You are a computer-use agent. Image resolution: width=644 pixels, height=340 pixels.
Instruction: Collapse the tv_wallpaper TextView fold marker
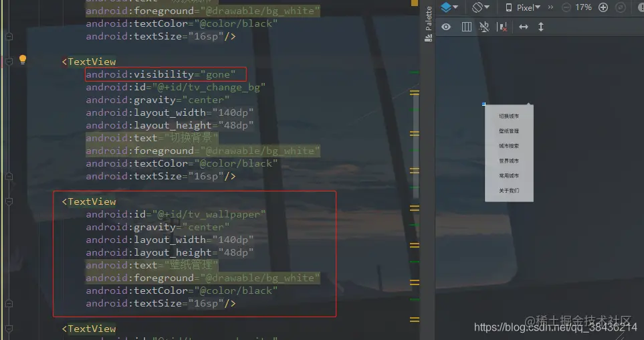9,201
